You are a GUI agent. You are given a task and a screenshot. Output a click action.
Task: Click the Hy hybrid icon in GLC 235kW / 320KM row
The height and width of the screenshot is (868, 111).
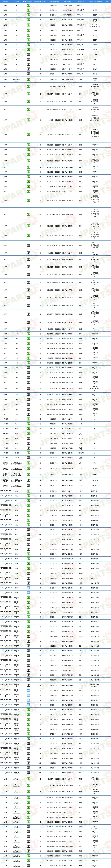click(29, 593)
